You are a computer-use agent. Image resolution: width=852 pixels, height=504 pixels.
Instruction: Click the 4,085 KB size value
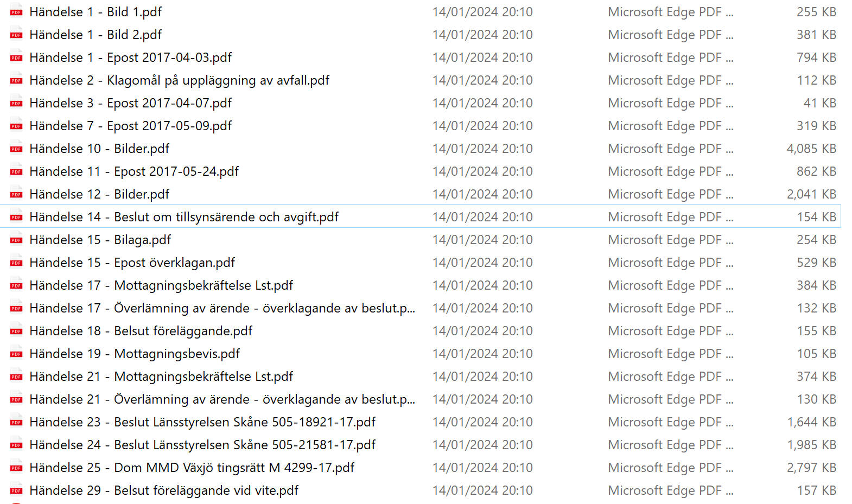tap(811, 149)
